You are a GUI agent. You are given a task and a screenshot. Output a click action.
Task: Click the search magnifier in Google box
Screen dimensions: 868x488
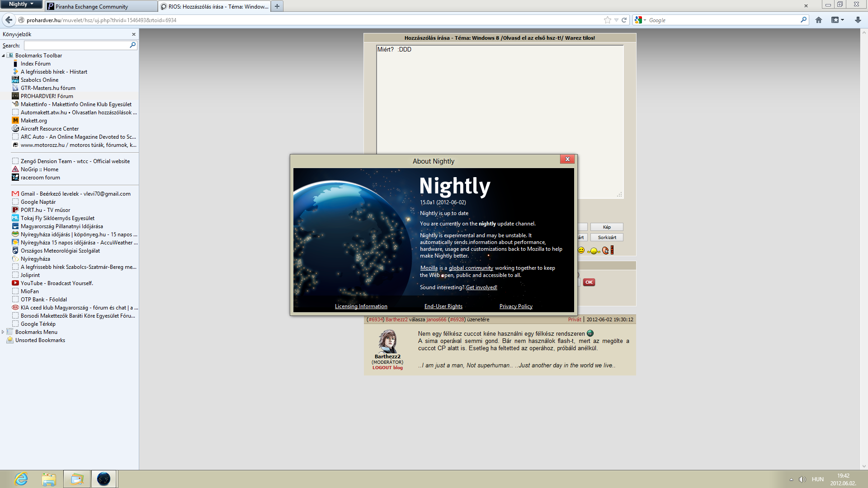point(803,20)
